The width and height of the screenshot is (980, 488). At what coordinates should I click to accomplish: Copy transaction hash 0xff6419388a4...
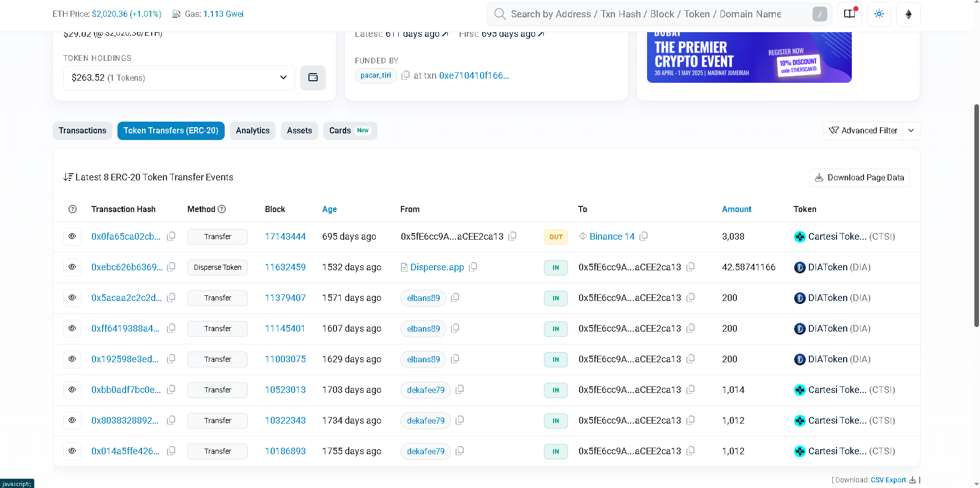point(172,328)
